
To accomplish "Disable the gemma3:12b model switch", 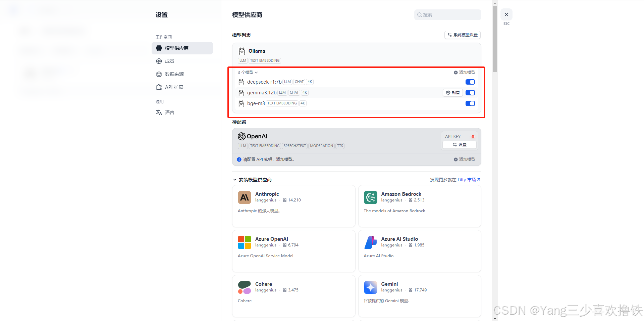I will coord(470,93).
